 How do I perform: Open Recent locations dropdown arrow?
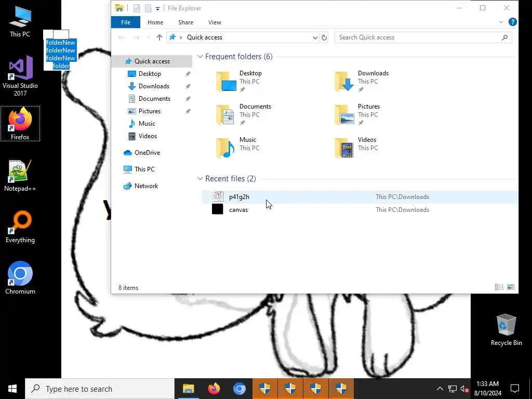148,37
